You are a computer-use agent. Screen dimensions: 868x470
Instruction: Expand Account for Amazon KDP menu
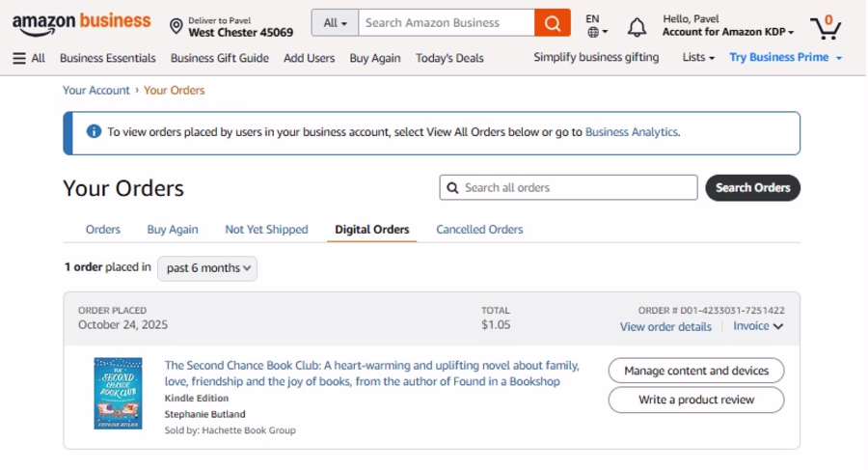(728, 32)
